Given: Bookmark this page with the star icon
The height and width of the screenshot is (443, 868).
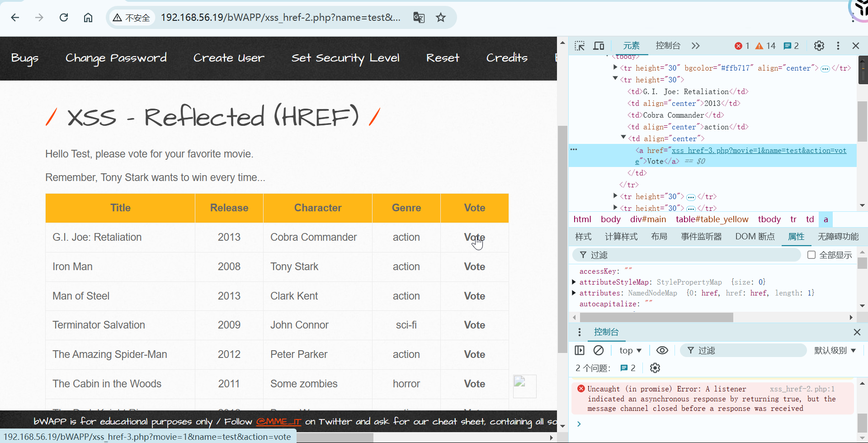Looking at the screenshot, I should [441, 18].
